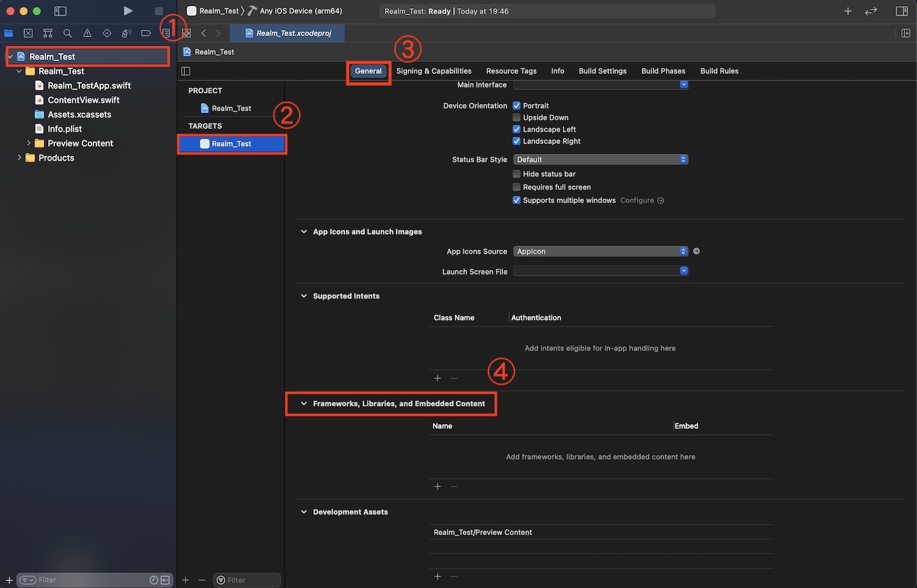Viewport: 917px width, 588px height.
Task: Enable code review arrows button
Action: [x=871, y=11]
